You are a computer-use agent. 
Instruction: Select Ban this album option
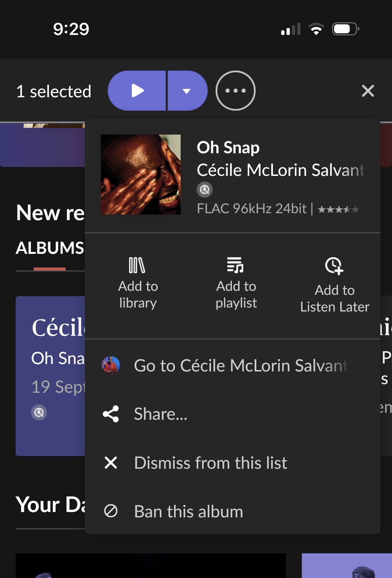[188, 511]
